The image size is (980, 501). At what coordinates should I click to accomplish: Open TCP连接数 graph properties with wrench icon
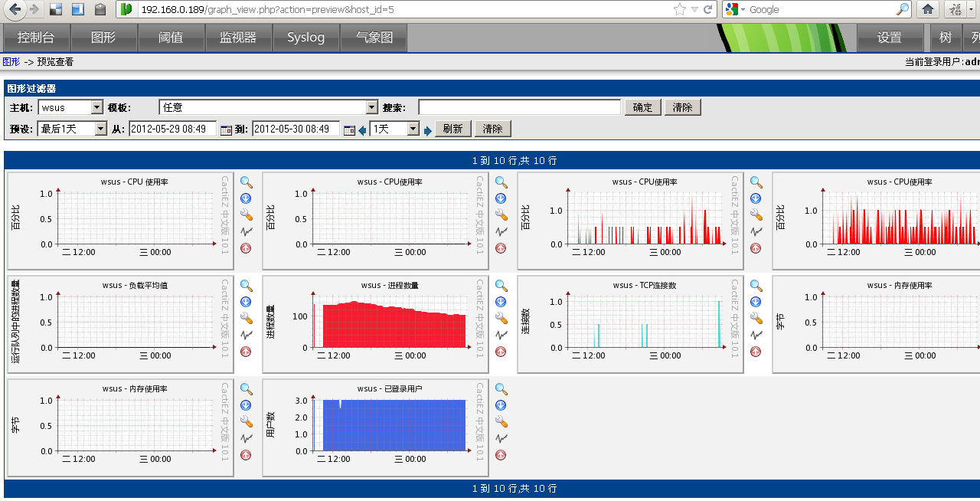click(756, 318)
